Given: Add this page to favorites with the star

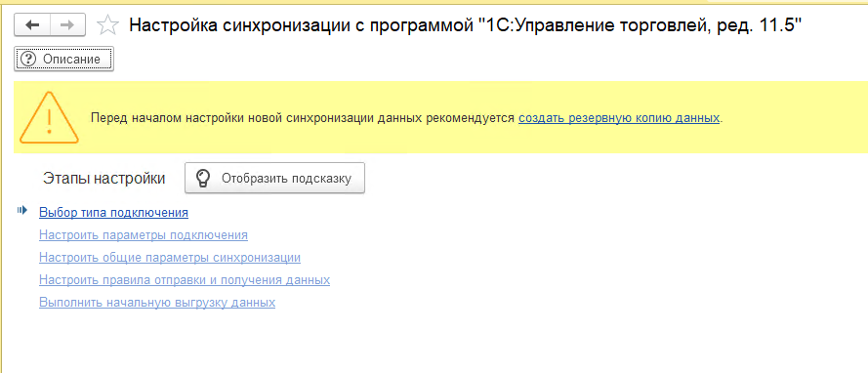Looking at the screenshot, I should (106, 25).
